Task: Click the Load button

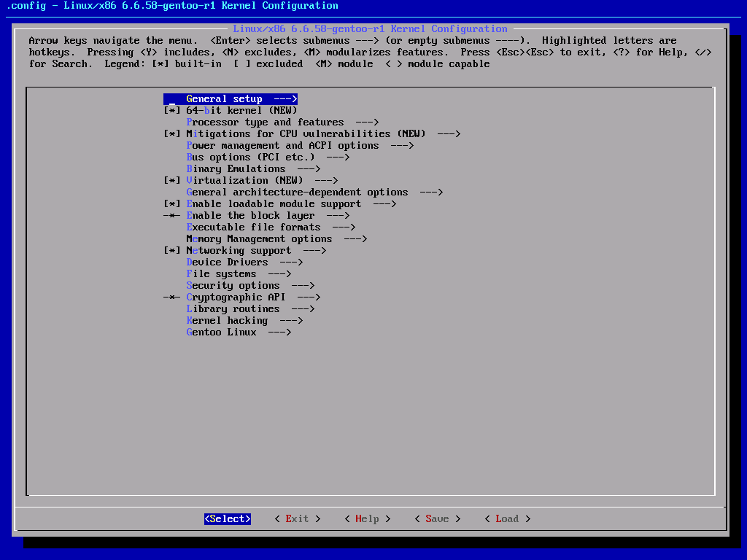Action: click(508, 519)
